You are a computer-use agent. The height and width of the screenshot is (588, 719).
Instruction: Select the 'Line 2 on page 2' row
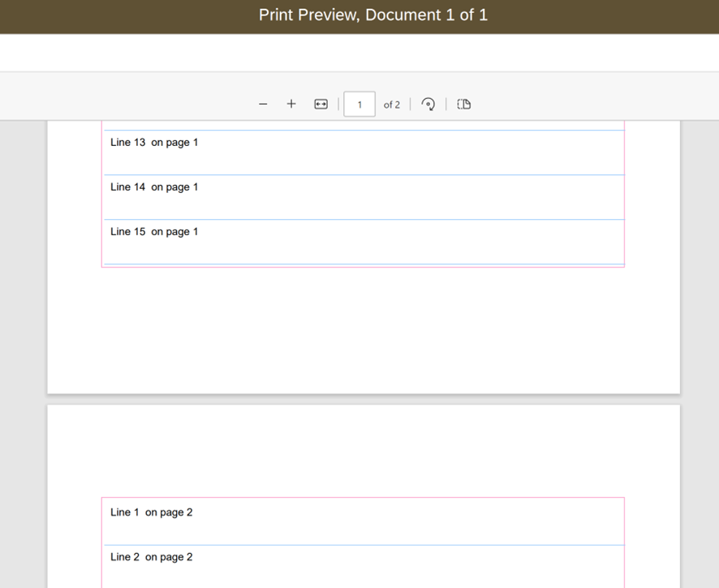pos(151,556)
